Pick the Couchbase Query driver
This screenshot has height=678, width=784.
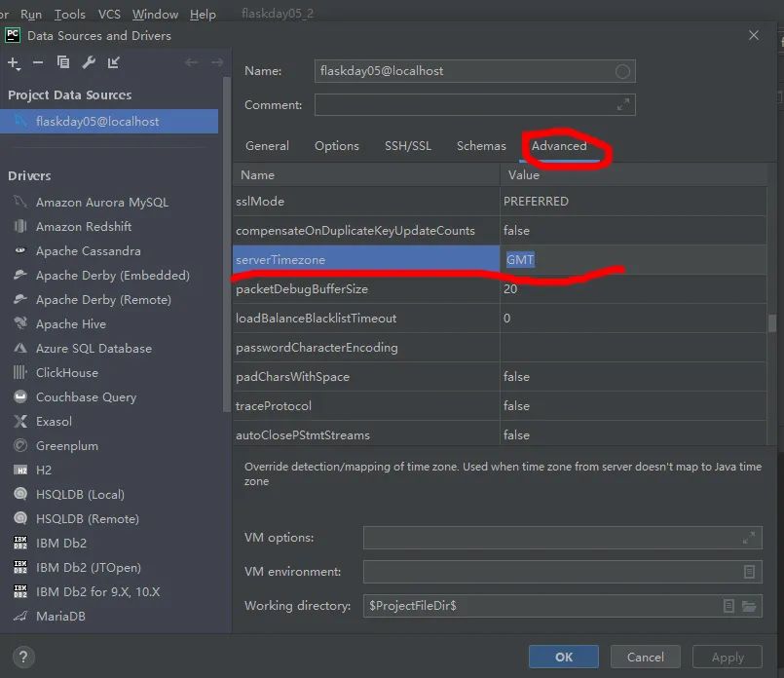[86, 397]
